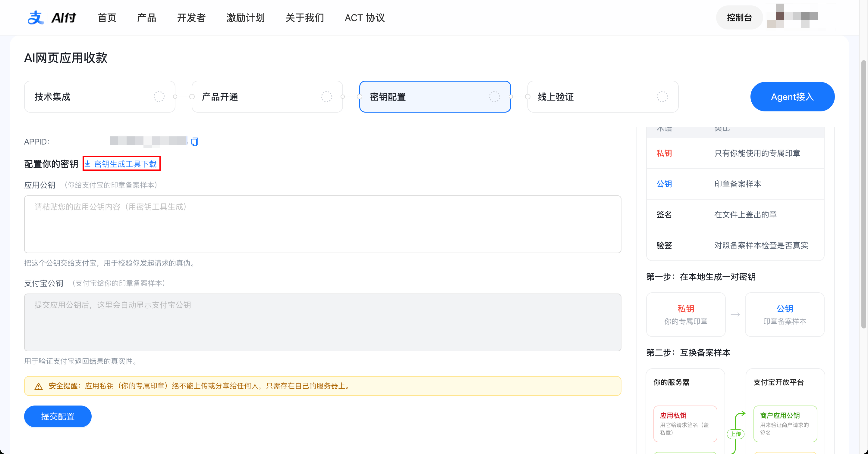
Task: Open ACT 协议 in the top navigation
Action: (365, 17)
